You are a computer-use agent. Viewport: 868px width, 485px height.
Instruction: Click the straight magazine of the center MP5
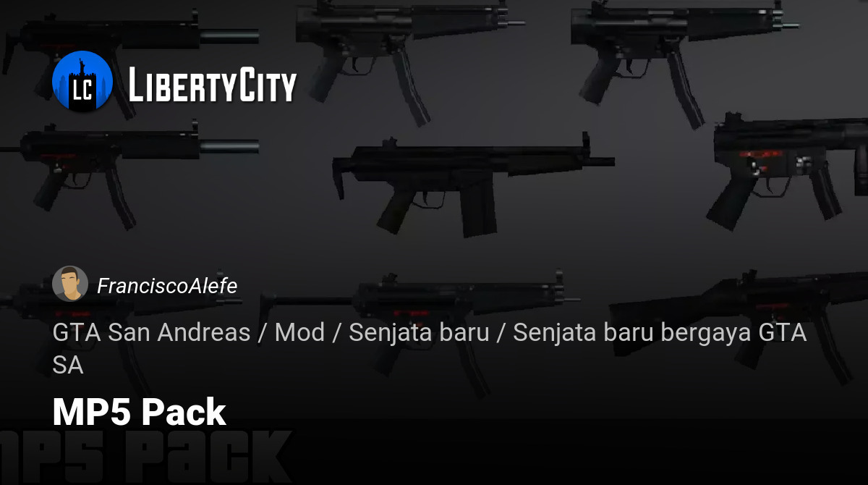477,210
